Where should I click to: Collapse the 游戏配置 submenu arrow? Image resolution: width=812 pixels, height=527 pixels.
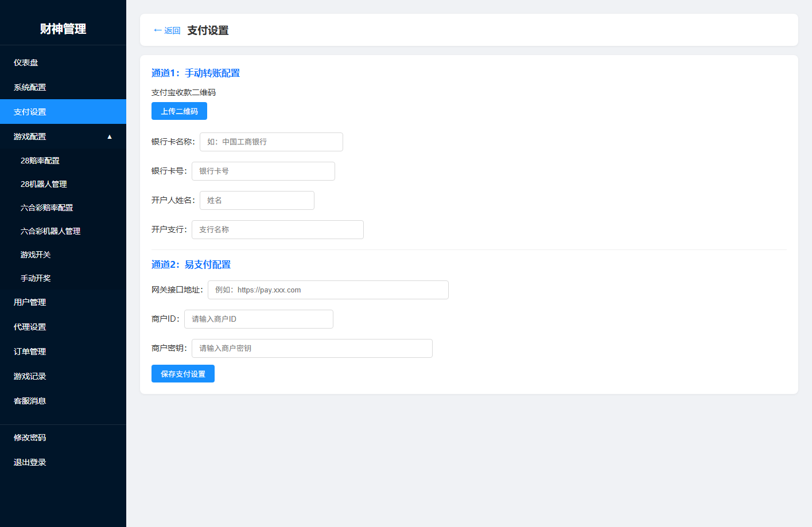[x=110, y=136]
